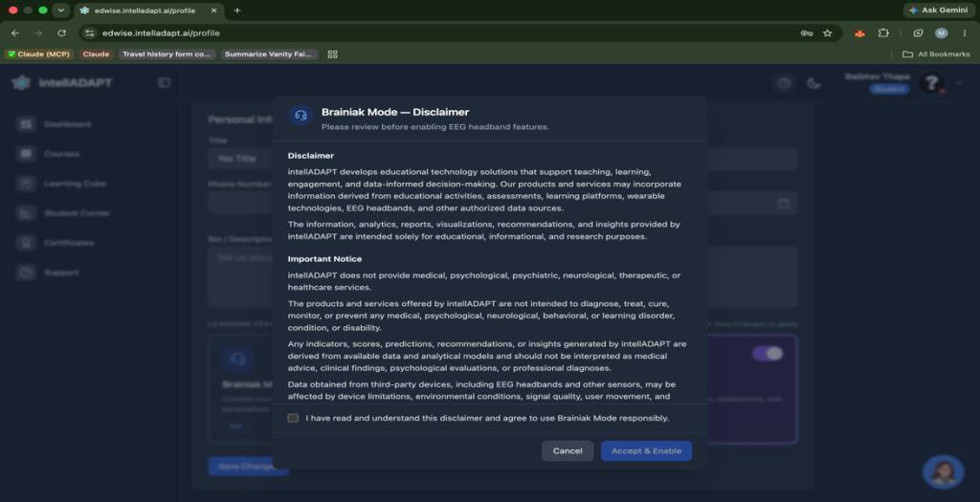The width and height of the screenshot is (980, 502).
Task: Click the browser forward arrow
Action: [38, 33]
